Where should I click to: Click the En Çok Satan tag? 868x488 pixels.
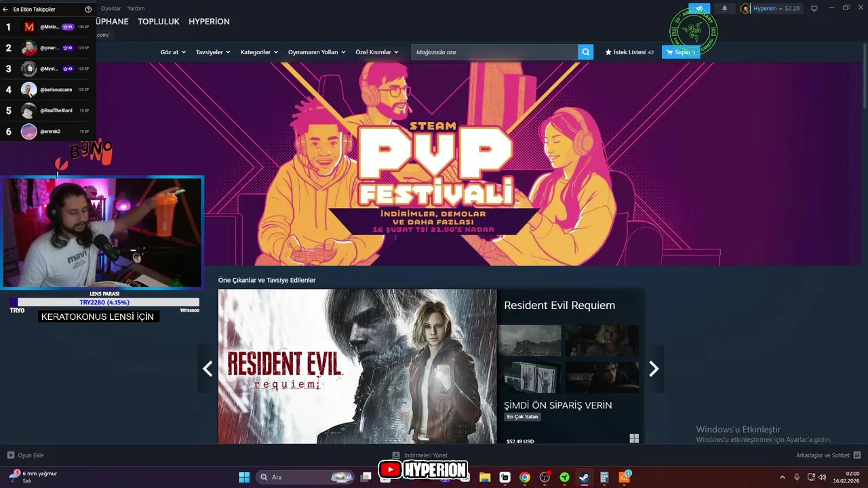click(522, 417)
